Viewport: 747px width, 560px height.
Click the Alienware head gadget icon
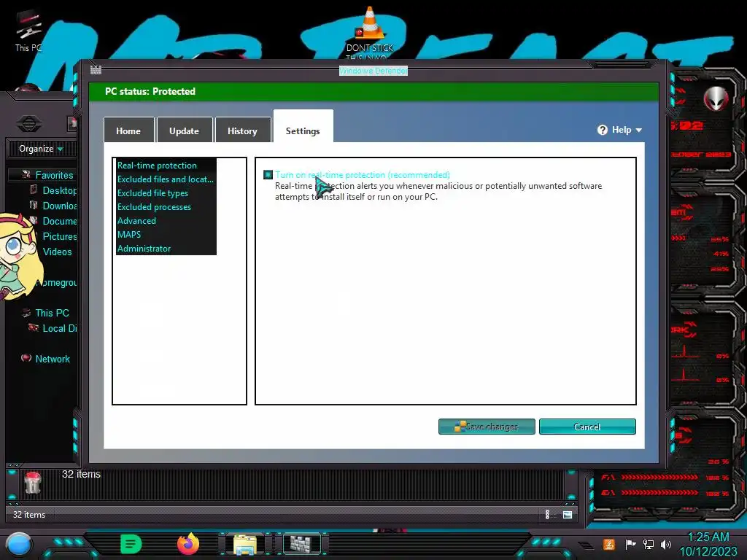pyautogui.click(x=716, y=98)
